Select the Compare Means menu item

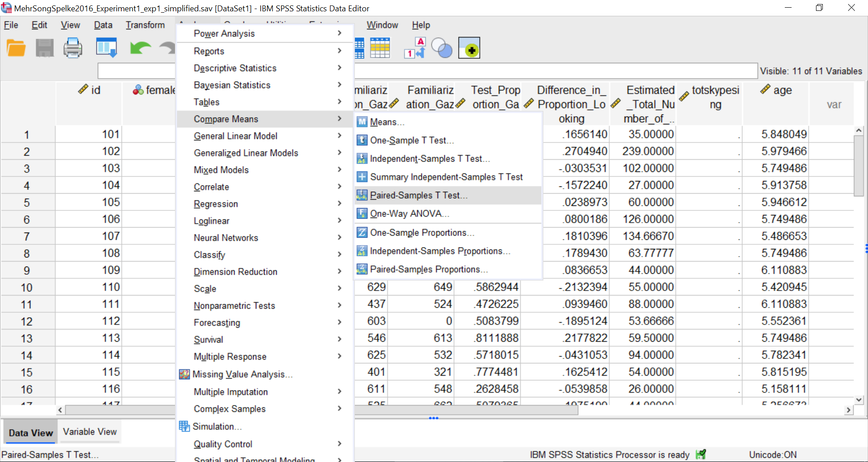pyautogui.click(x=264, y=119)
